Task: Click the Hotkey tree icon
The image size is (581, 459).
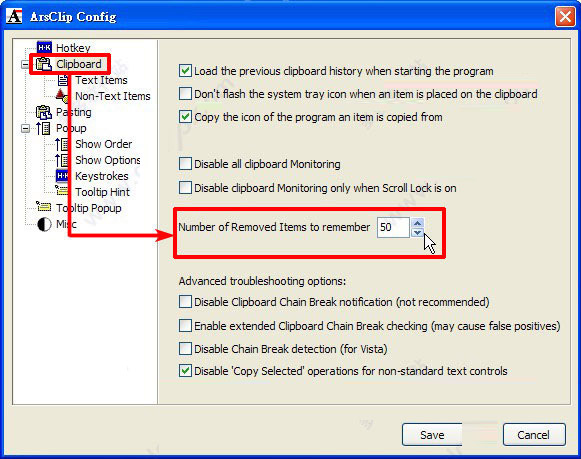Action: coord(44,47)
